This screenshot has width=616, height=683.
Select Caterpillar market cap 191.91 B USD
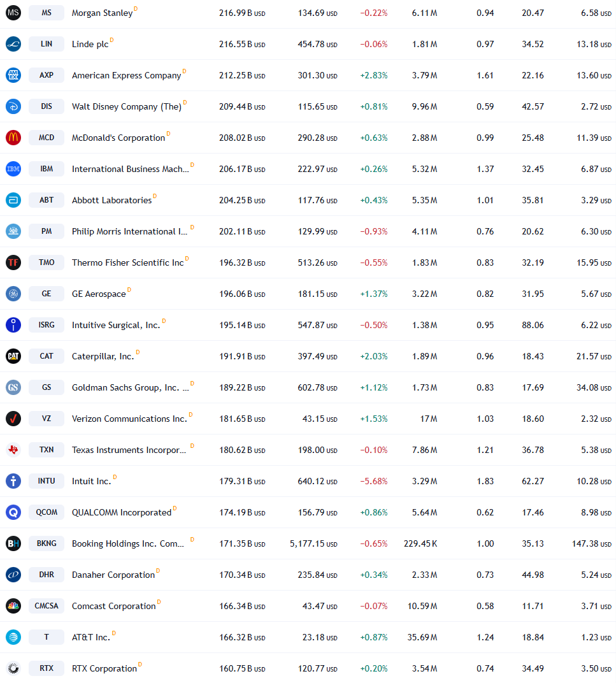click(x=242, y=356)
